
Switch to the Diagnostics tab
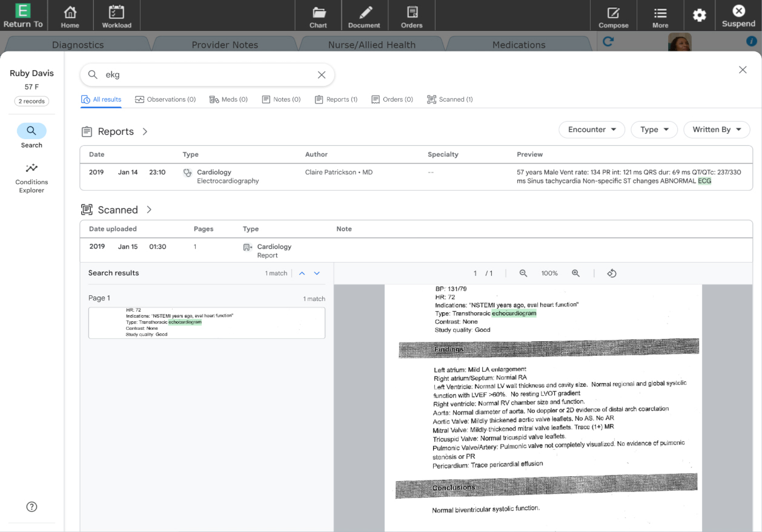[78, 45]
